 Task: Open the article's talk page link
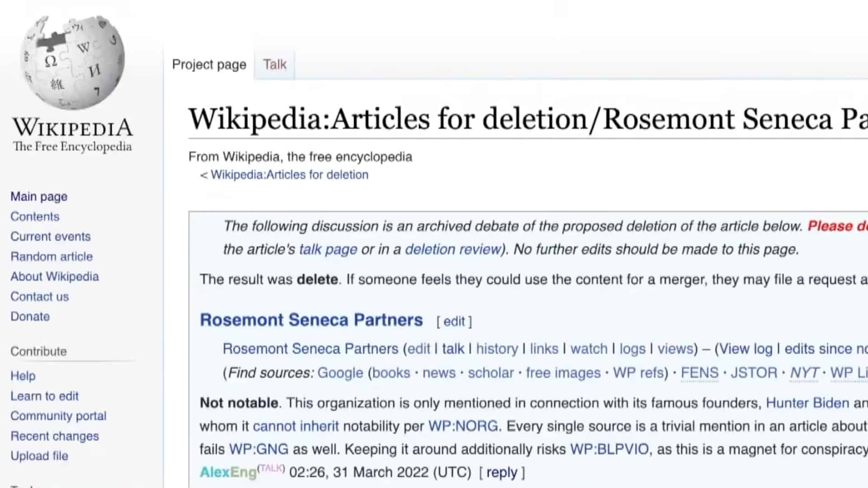tap(328, 249)
